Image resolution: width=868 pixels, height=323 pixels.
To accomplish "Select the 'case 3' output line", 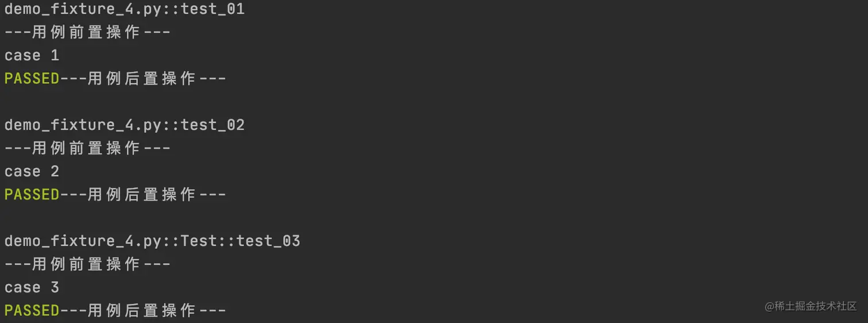I will click(32, 287).
